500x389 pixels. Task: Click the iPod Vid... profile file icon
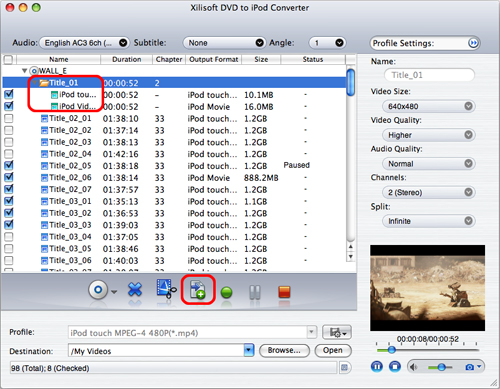click(54, 107)
